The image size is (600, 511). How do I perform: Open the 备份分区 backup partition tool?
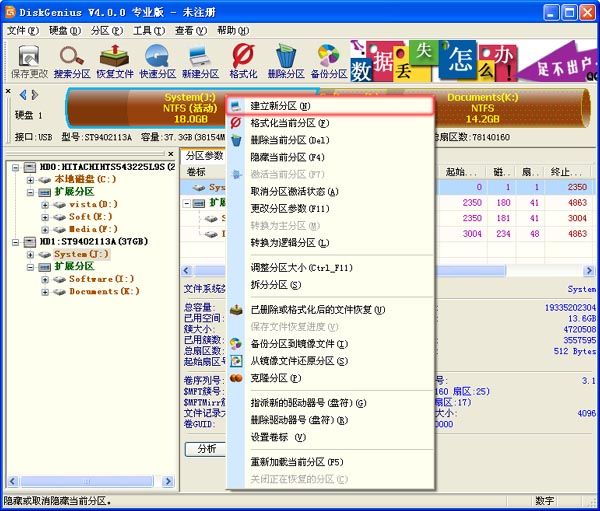tap(329, 62)
